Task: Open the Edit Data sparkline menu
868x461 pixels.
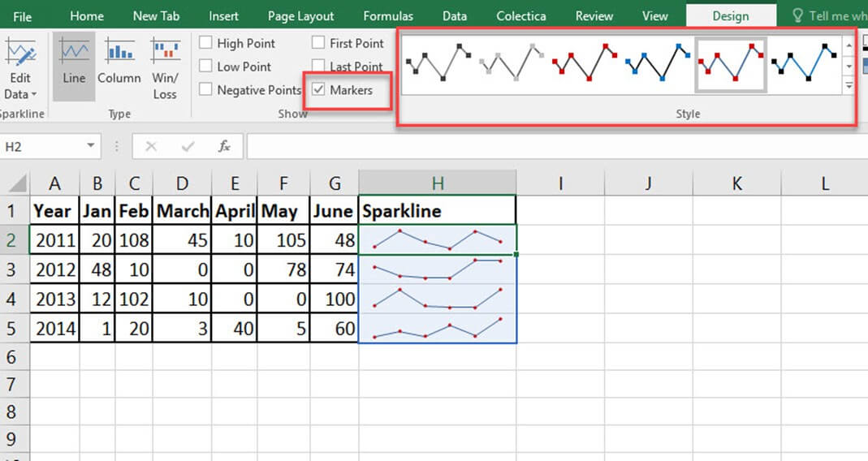Action: [20, 85]
